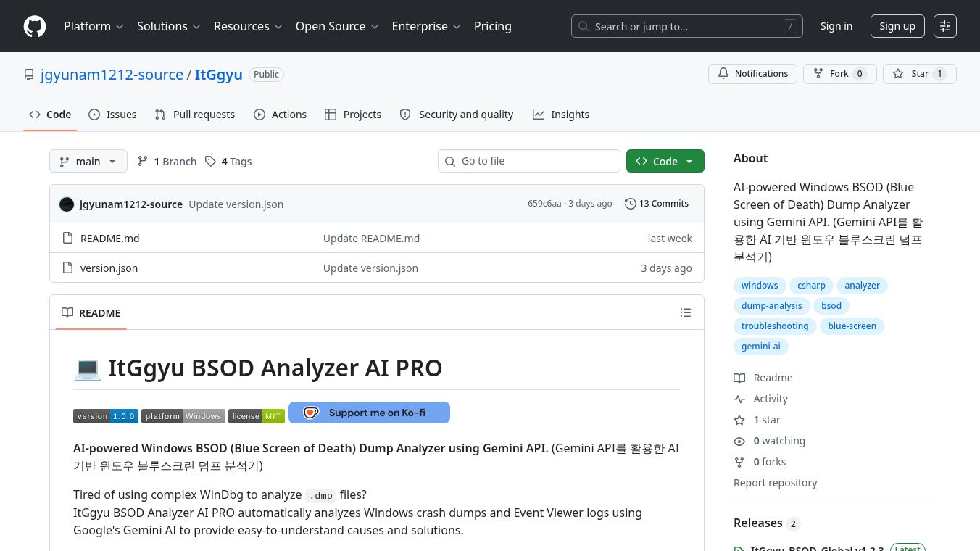Click the version.json file icon
Screen dimensions: 980x551
[x=67, y=268]
